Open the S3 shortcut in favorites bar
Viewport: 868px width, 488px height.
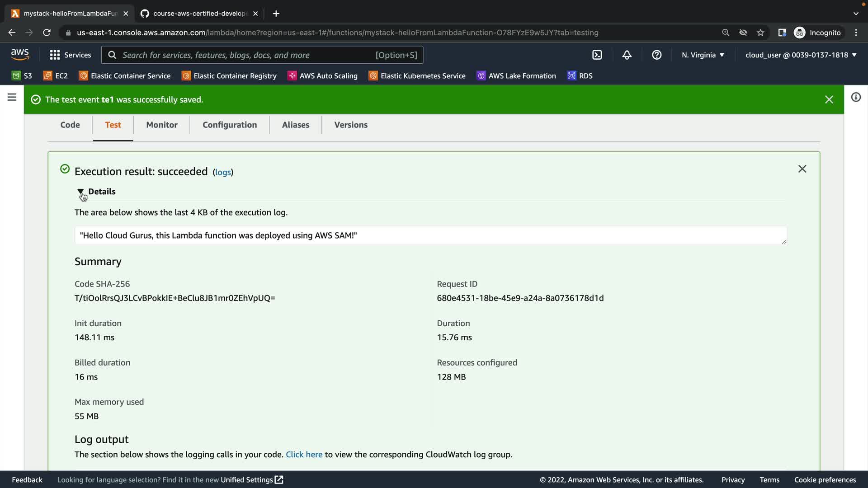click(22, 76)
